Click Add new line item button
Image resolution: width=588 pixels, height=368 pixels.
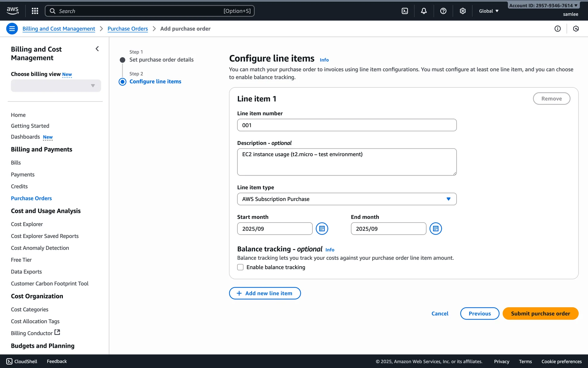[x=265, y=293]
